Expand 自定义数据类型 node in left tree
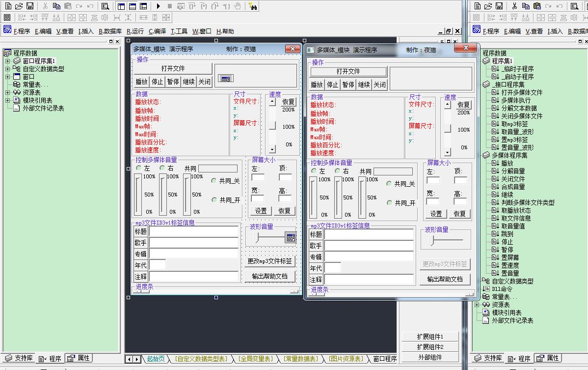This screenshot has width=588, height=370. [x=7, y=69]
